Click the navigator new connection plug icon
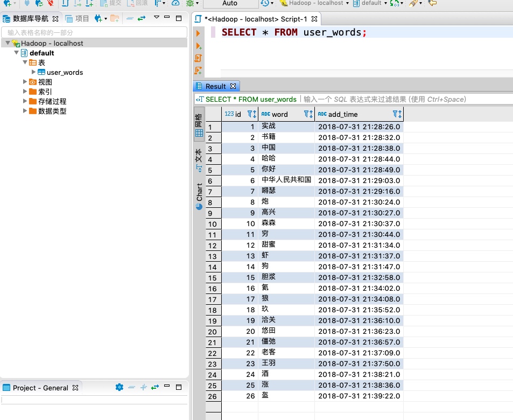The image size is (513, 420). tap(98, 18)
